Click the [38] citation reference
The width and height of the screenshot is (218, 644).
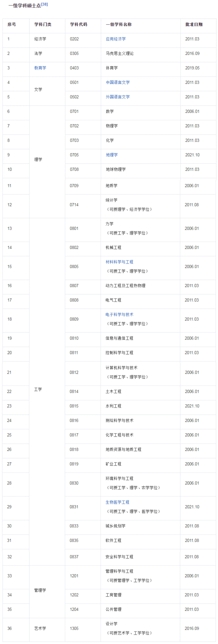click(45, 4)
